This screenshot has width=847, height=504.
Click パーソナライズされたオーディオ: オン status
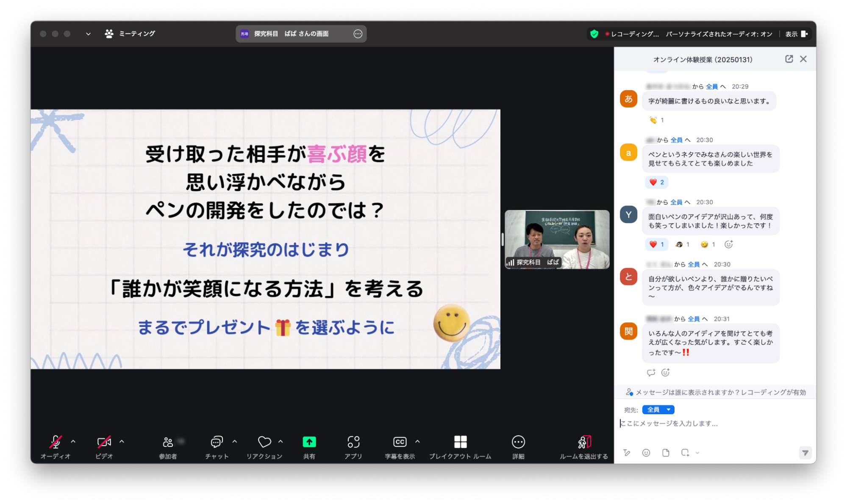click(x=719, y=34)
